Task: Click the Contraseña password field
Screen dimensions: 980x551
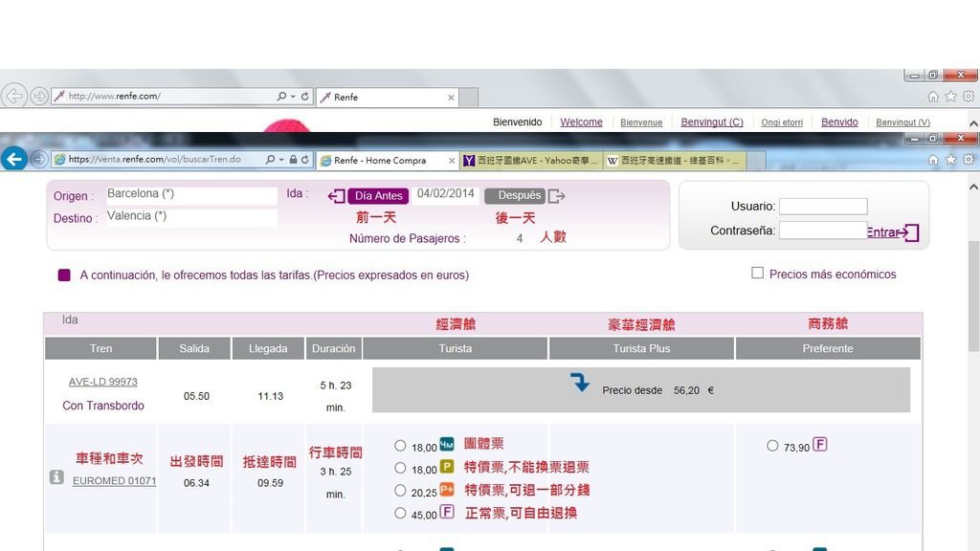Action: tap(823, 231)
